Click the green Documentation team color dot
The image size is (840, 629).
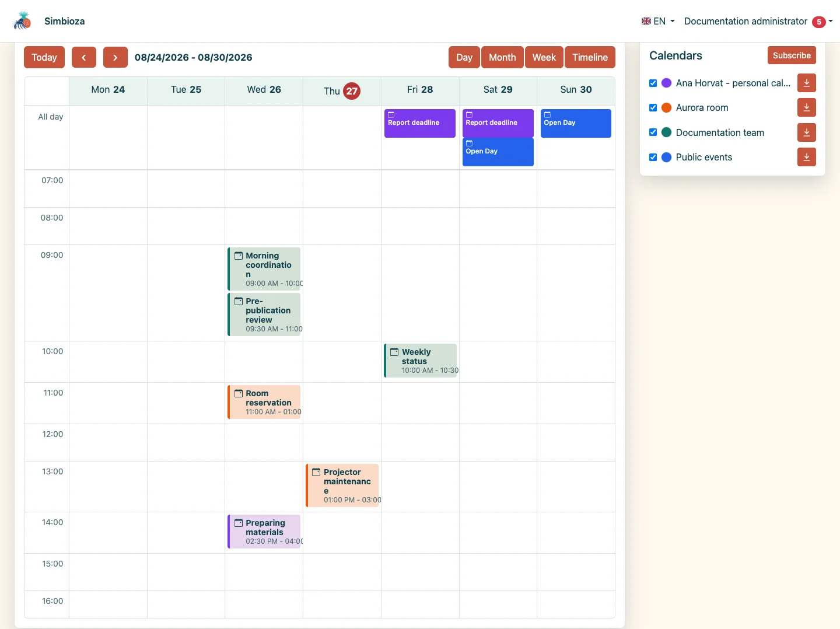pos(667,132)
